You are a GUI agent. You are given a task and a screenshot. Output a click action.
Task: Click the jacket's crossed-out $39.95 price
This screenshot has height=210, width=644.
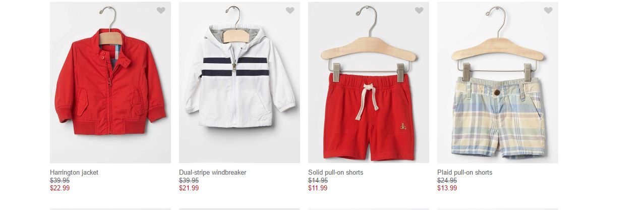60,181
